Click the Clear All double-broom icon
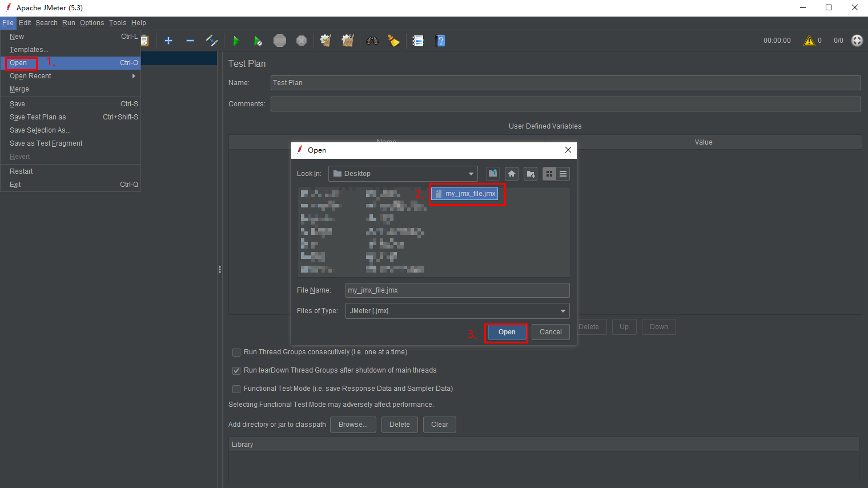Viewport: 868px width, 488px height. (348, 41)
